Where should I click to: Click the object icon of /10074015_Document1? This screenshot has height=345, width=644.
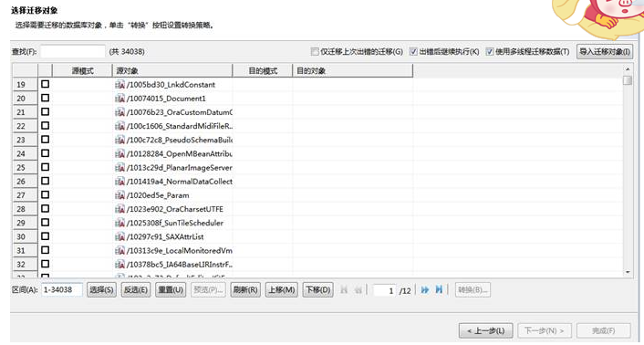click(x=119, y=99)
